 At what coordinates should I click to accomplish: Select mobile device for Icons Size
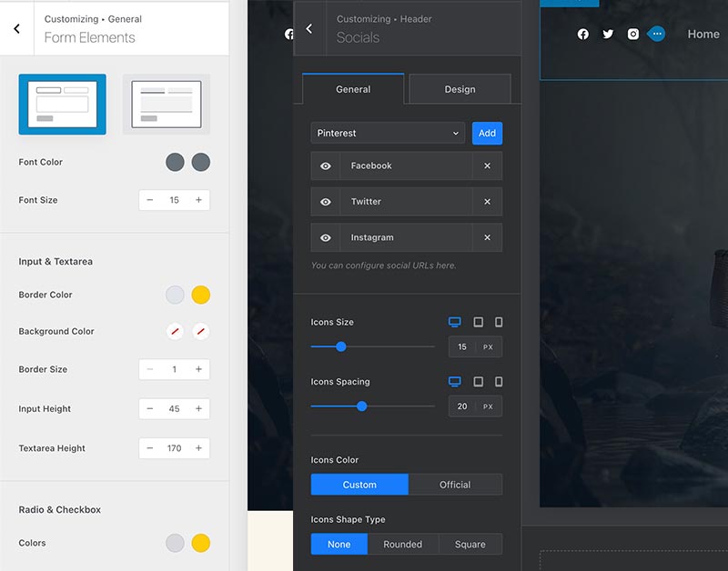499,322
